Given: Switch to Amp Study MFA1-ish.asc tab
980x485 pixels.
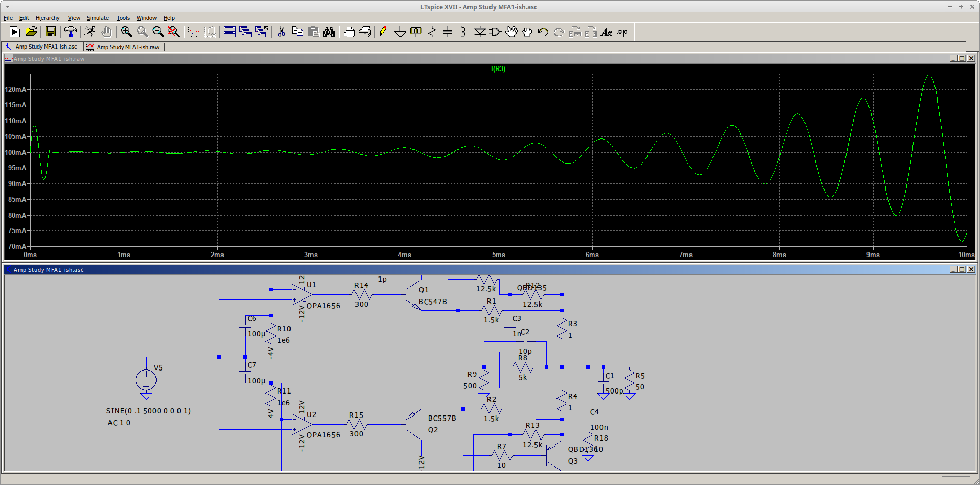Looking at the screenshot, I should [x=42, y=47].
